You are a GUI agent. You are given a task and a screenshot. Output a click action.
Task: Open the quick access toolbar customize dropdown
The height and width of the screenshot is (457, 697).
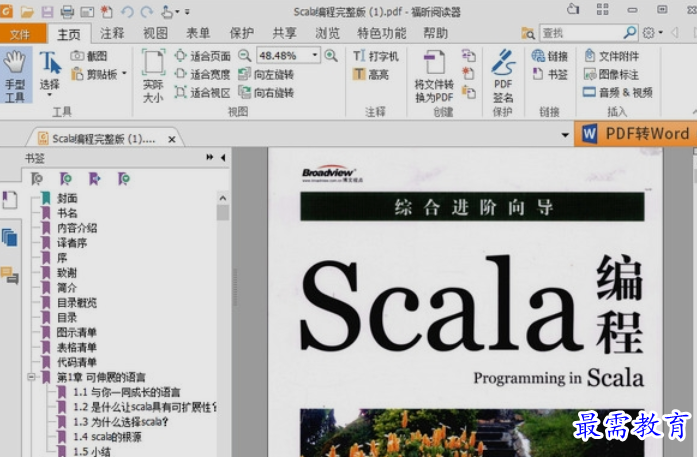pyautogui.click(x=187, y=12)
